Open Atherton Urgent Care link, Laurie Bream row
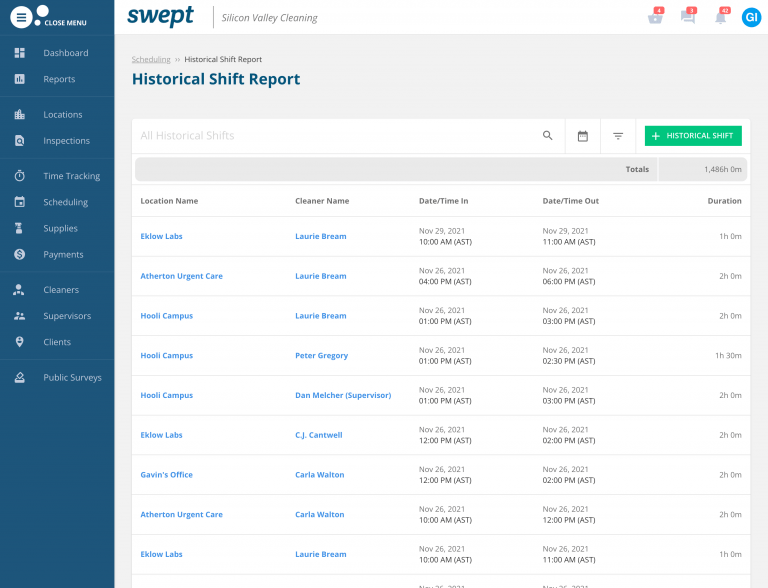This screenshot has height=588, width=768. (181, 276)
